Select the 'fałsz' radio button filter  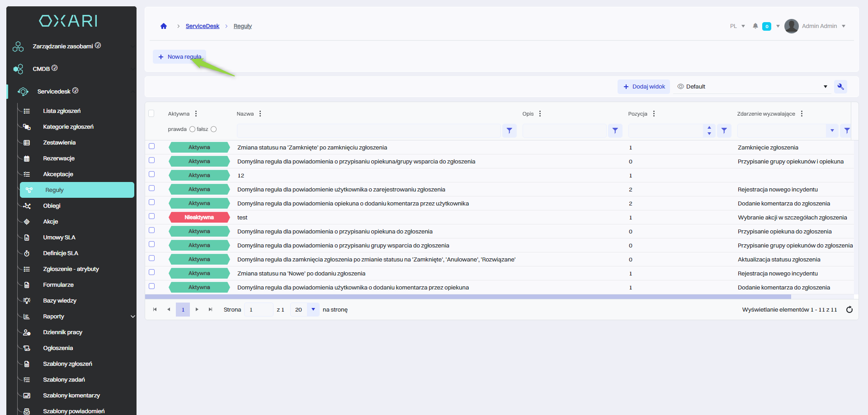coord(214,129)
